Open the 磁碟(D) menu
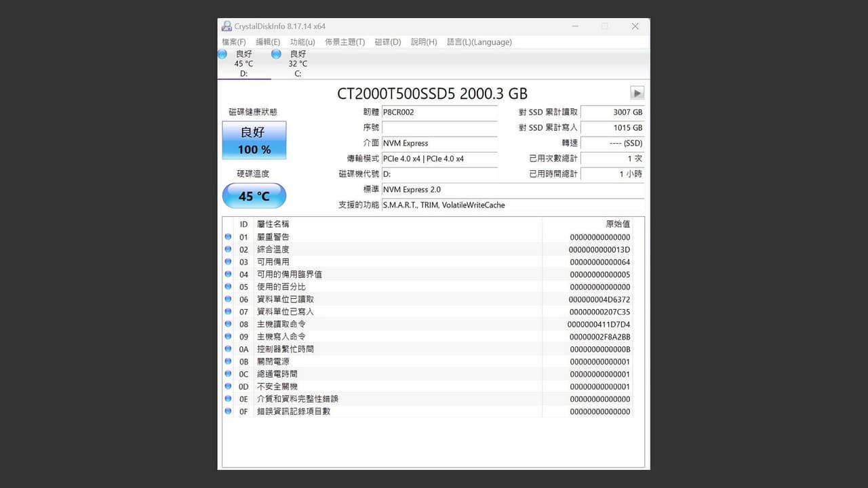Screen dimensions: 868x488 pos(388,42)
